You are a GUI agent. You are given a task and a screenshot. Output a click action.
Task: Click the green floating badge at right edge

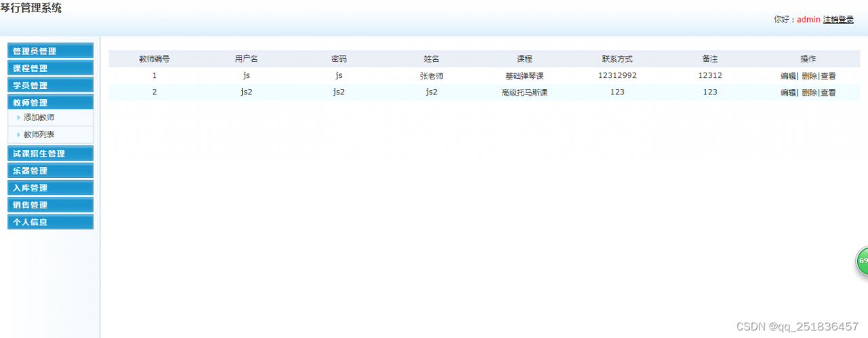(862, 261)
